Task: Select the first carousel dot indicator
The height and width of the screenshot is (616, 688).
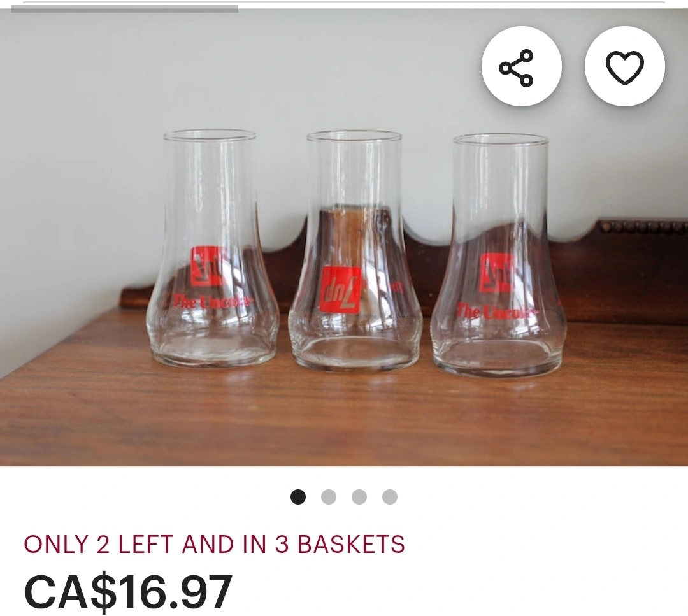Action: 298,497
